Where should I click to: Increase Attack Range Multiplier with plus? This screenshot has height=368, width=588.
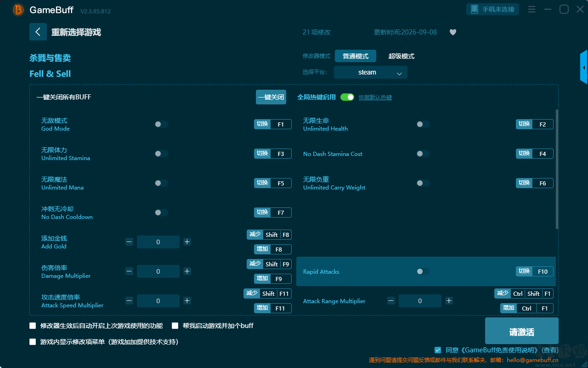[x=449, y=301]
